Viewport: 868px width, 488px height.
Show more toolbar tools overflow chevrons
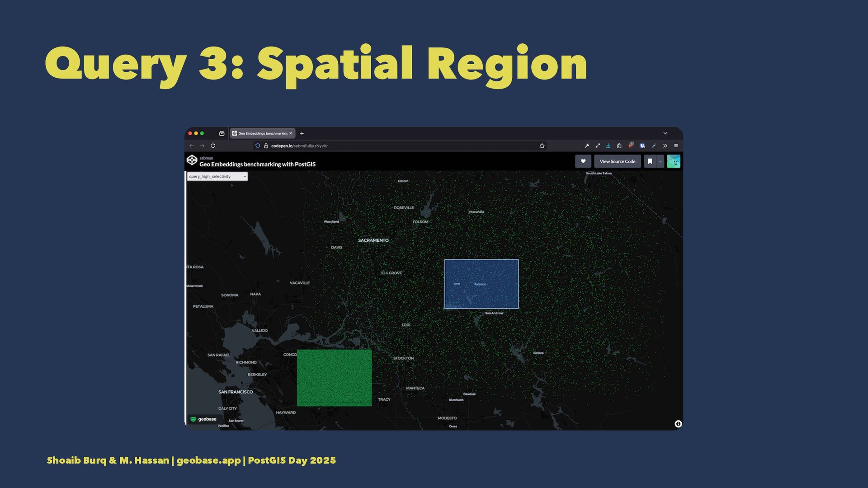(x=665, y=146)
